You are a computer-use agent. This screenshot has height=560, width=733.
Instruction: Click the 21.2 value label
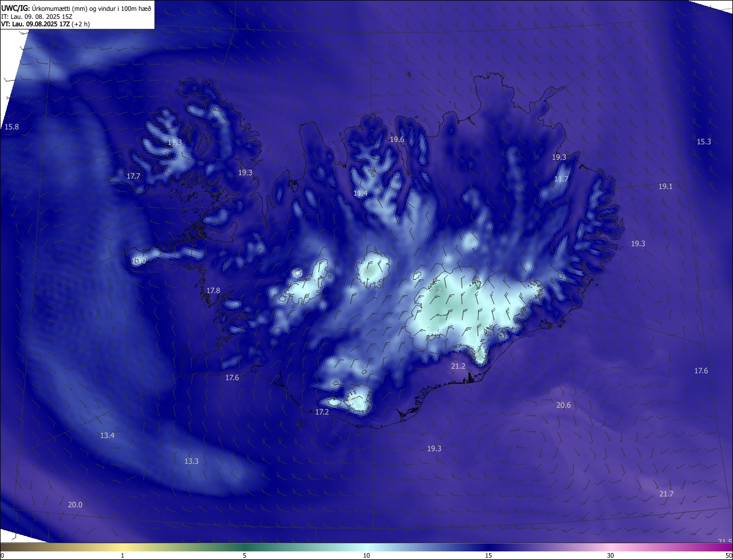coord(458,366)
